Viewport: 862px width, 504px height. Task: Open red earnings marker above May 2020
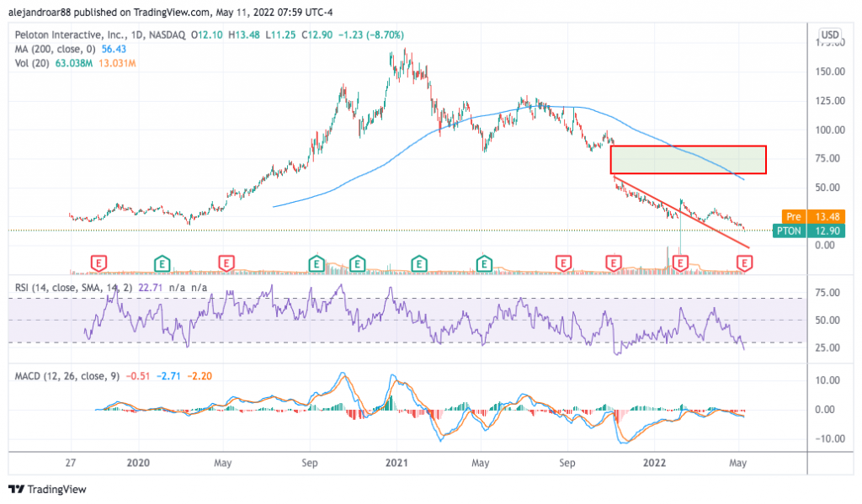[226, 263]
